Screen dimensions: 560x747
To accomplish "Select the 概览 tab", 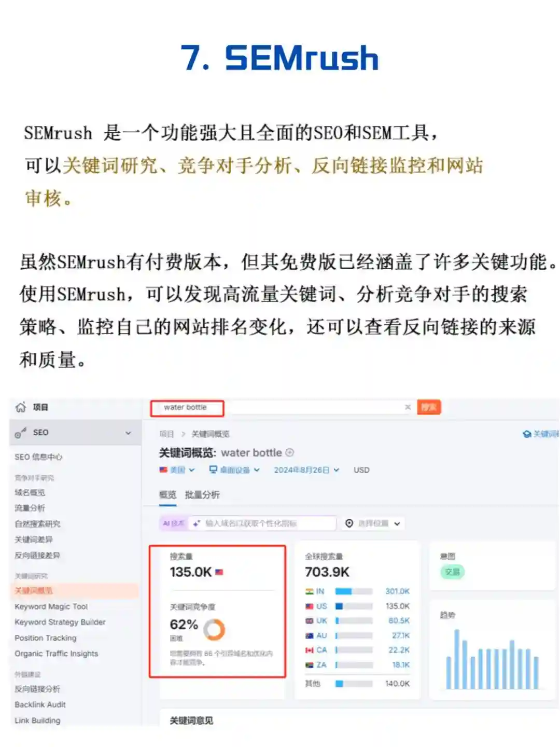I will pos(167,494).
